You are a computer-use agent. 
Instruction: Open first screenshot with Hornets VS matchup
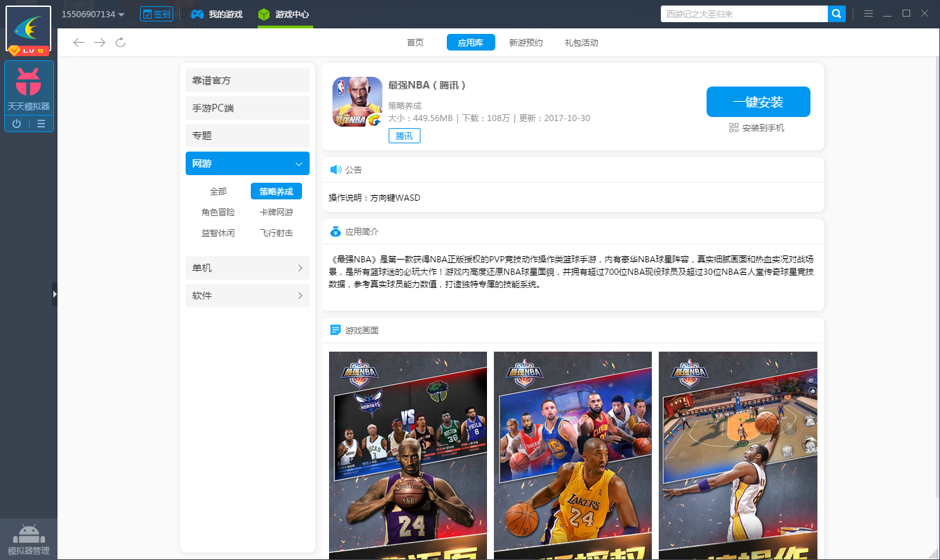(x=408, y=455)
